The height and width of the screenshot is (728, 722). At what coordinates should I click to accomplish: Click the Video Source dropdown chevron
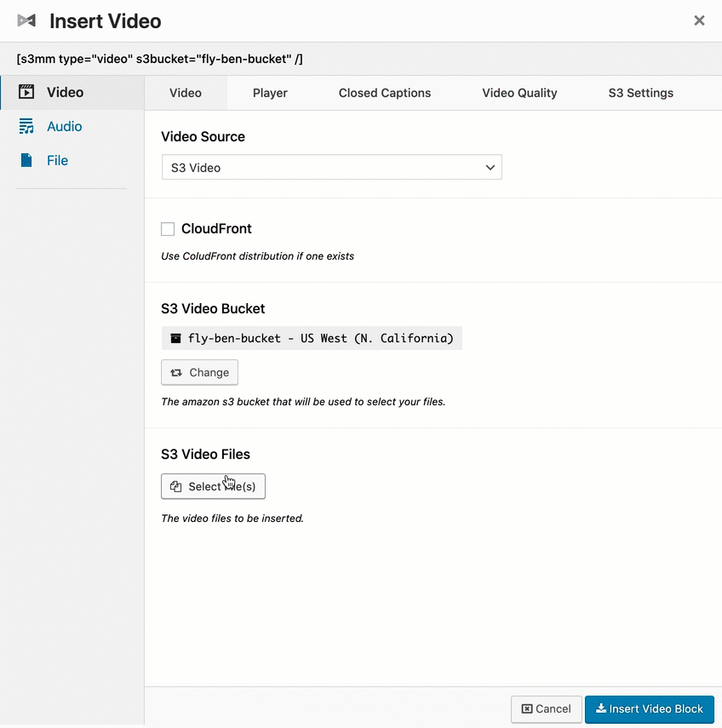point(490,168)
